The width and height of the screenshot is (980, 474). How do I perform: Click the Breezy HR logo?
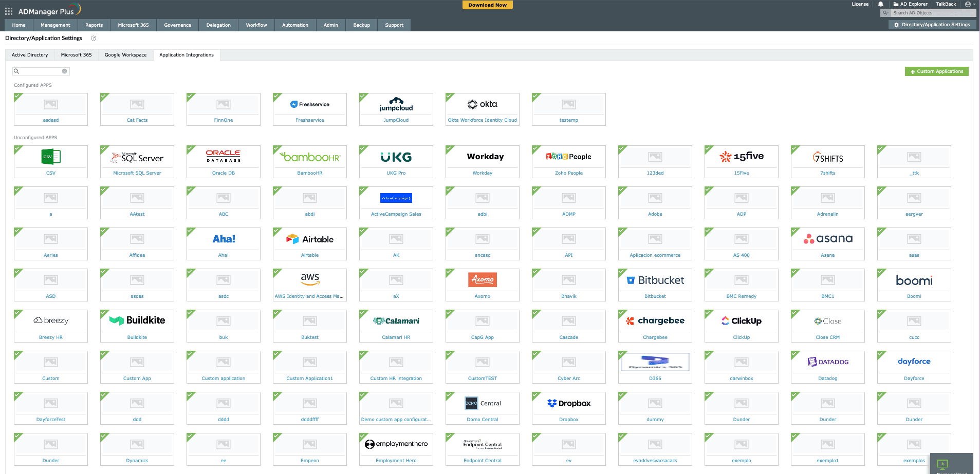click(51, 320)
